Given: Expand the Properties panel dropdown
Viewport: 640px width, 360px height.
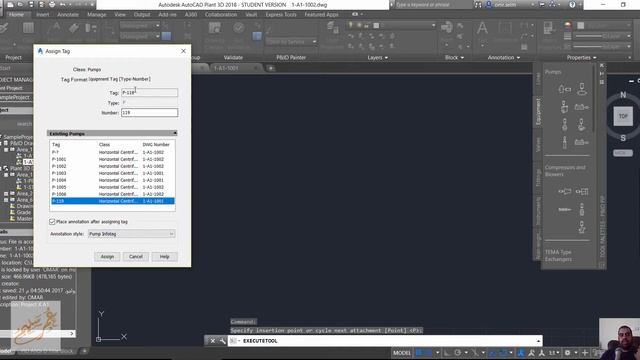Looking at the screenshot, I should coord(581,58).
